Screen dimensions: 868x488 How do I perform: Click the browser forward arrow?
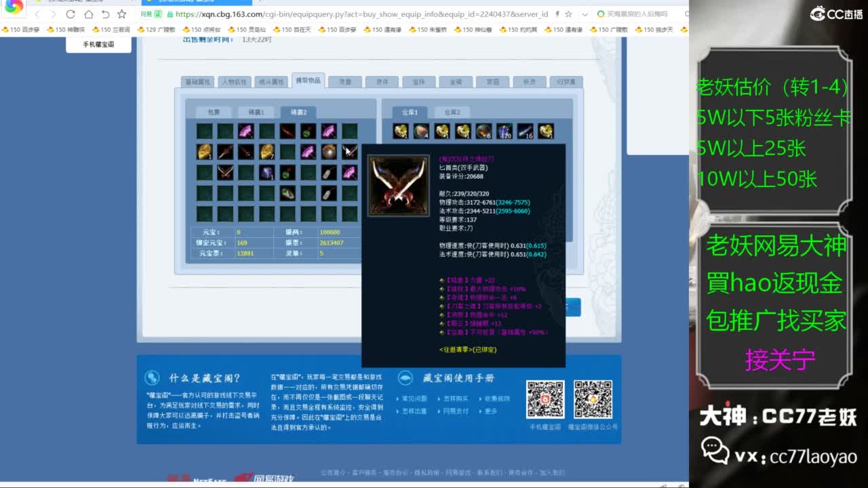[x=53, y=14]
